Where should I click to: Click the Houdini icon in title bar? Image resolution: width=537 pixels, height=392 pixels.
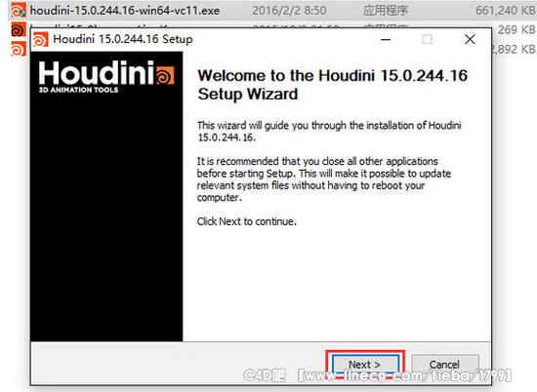pyautogui.click(x=41, y=39)
